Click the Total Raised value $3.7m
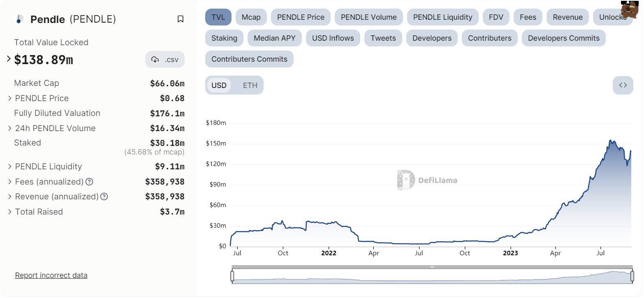Image resolution: width=644 pixels, height=298 pixels. 172,212
